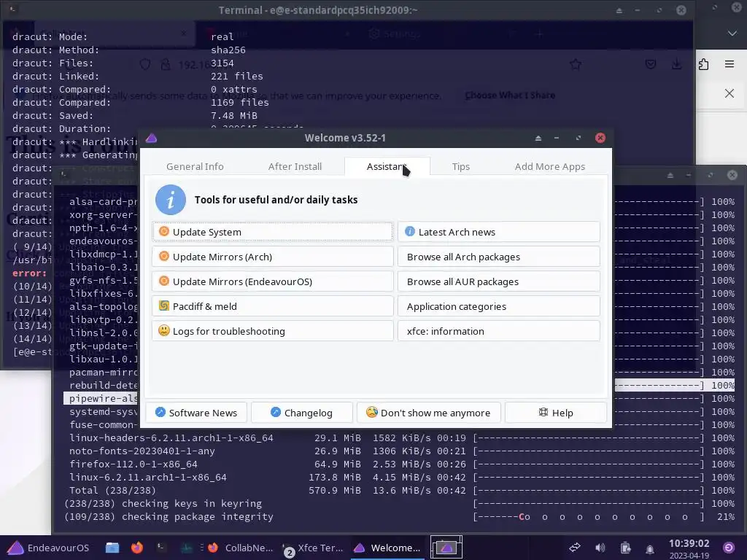Click the '7.48 MiB' saved value
The width and height of the screenshot is (747, 560).
234,116
